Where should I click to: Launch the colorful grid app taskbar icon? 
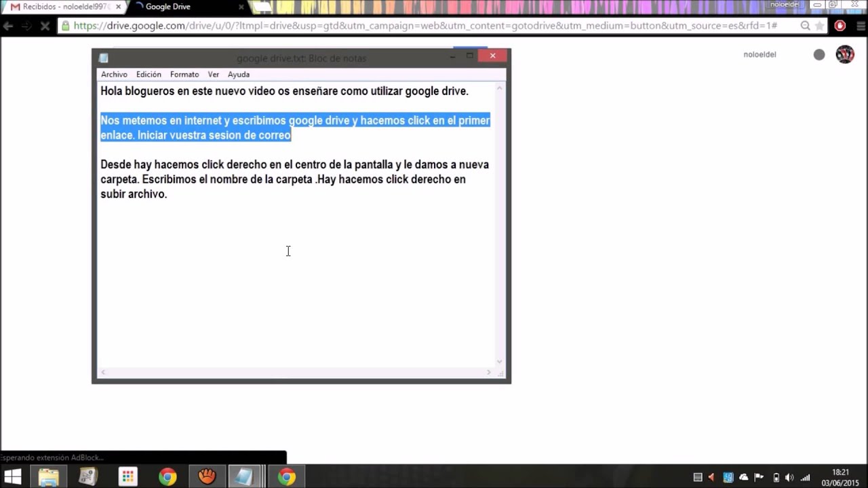point(128,477)
